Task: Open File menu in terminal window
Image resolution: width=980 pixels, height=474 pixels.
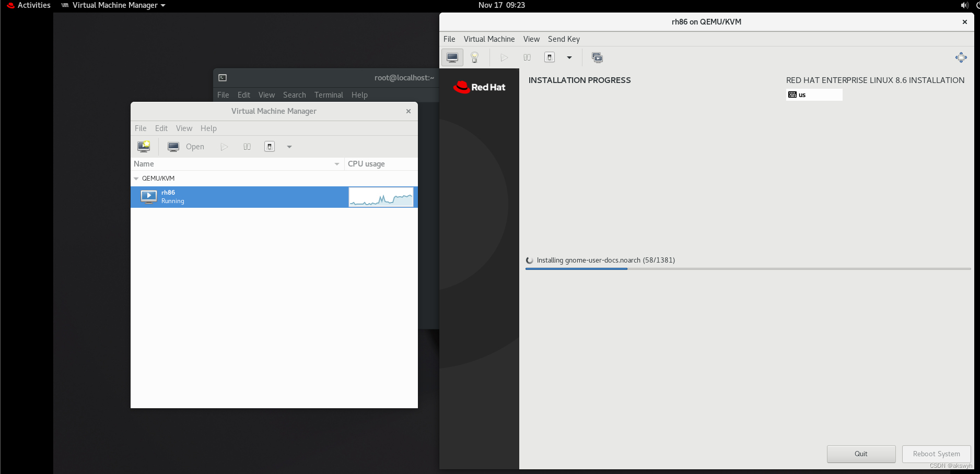Action: tap(223, 95)
